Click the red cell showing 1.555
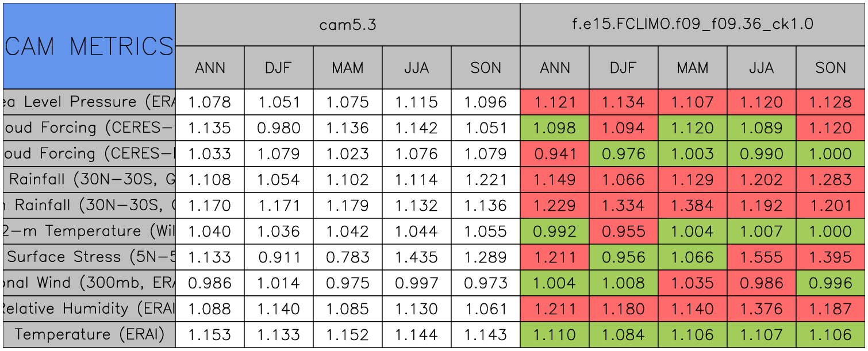This screenshot has height=351, width=868. pyautogui.click(x=762, y=257)
